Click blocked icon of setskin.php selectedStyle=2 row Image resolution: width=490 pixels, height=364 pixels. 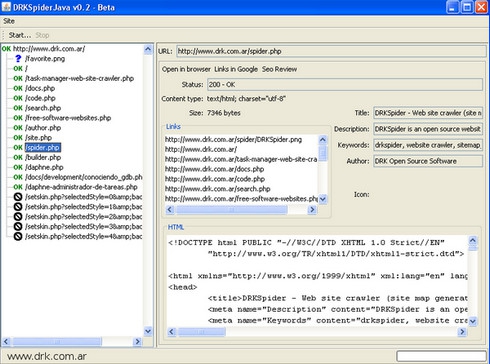coord(18,217)
